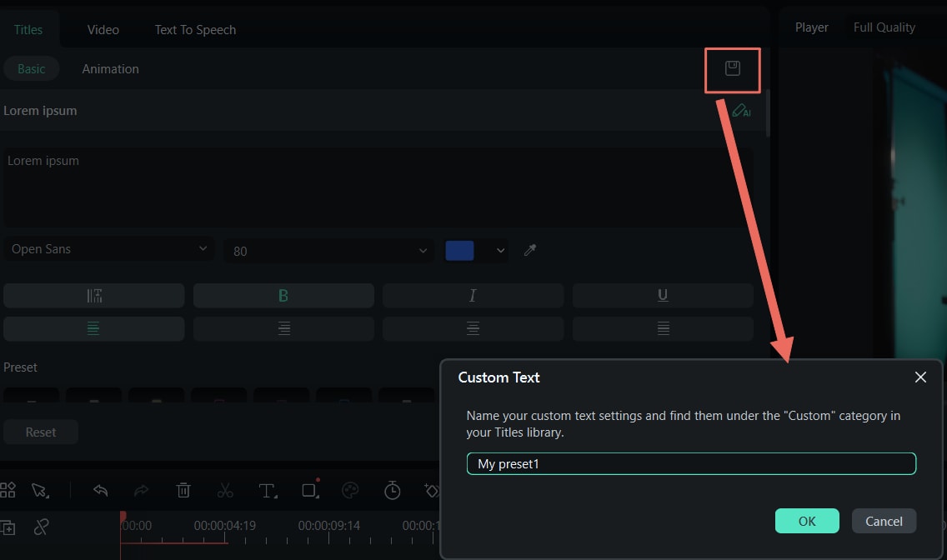
Task: Toggle underline text formatting
Action: pos(663,296)
